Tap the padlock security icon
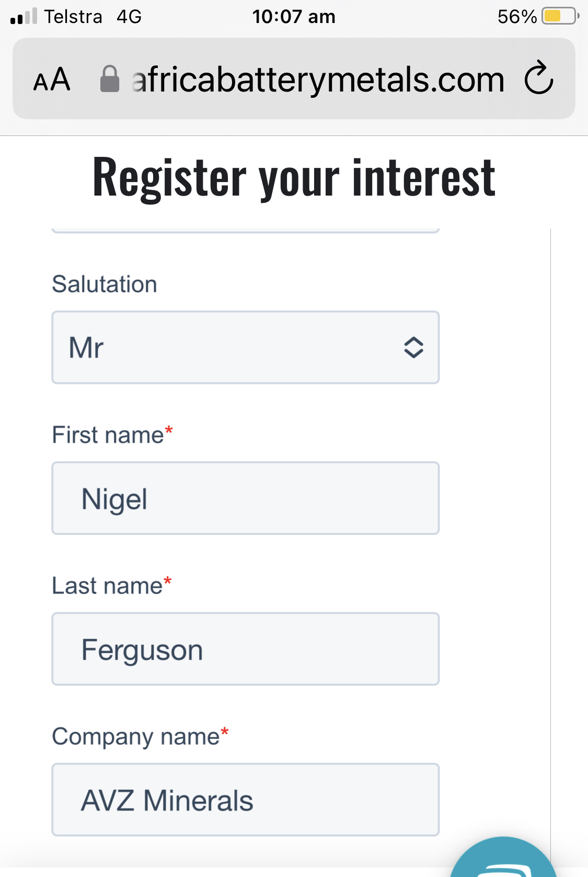 (110, 79)
